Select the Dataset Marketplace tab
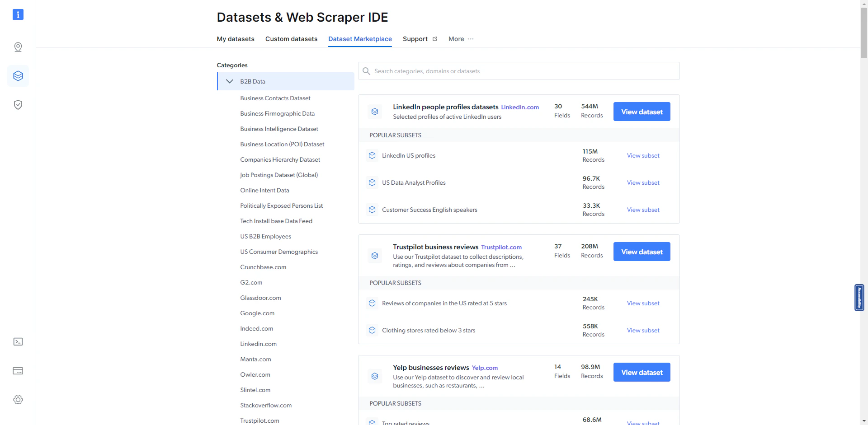This screenshot has height=425, width=868. coord(360,39)
